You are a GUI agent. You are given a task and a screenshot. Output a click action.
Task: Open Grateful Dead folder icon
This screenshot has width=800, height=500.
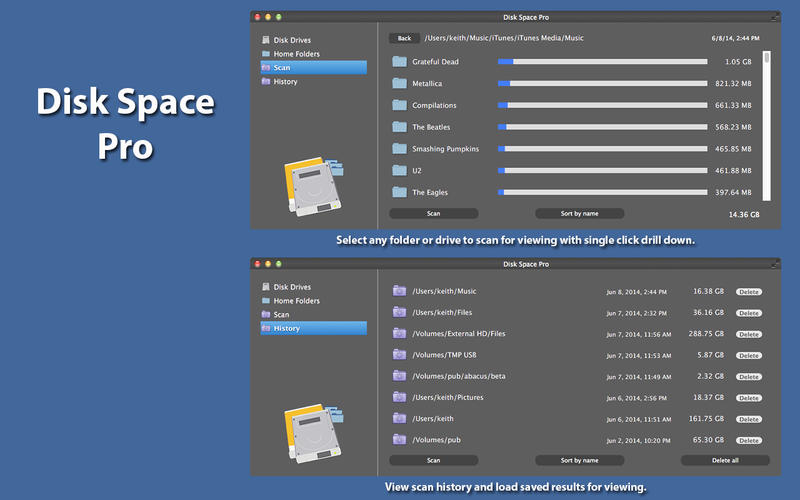399,62
